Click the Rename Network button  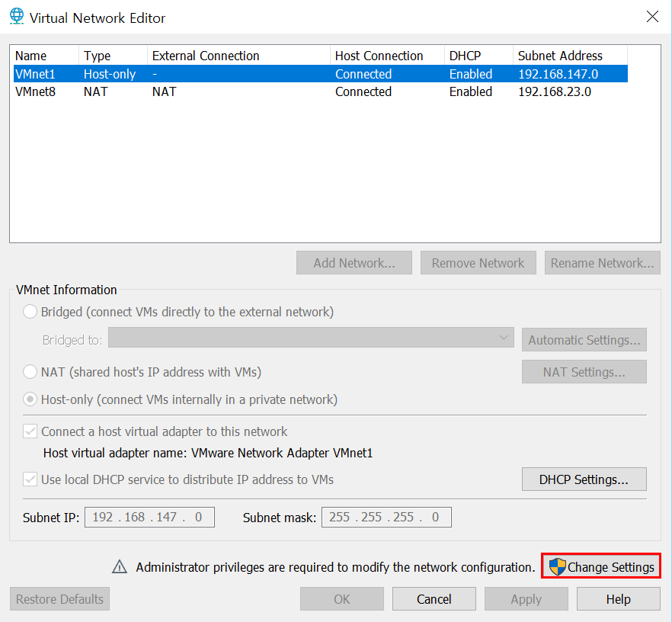click(x=602, y=263)
